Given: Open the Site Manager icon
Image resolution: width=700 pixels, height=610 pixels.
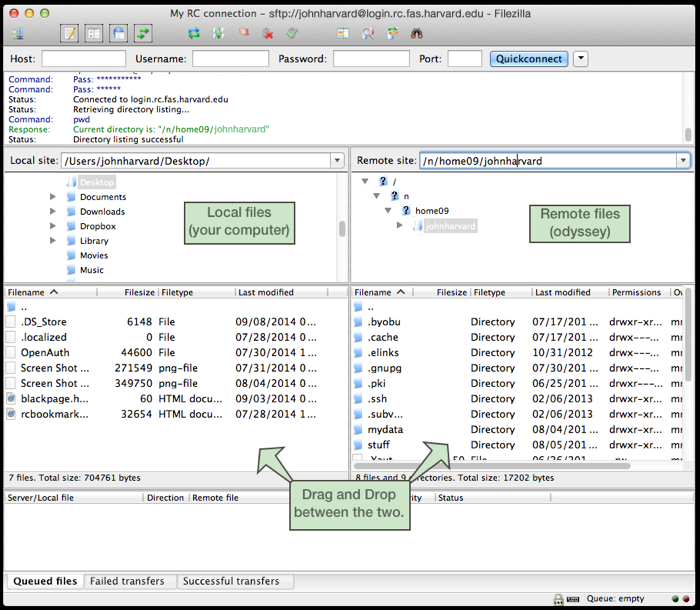Looking at the screenshot, I should pos(17,33).
